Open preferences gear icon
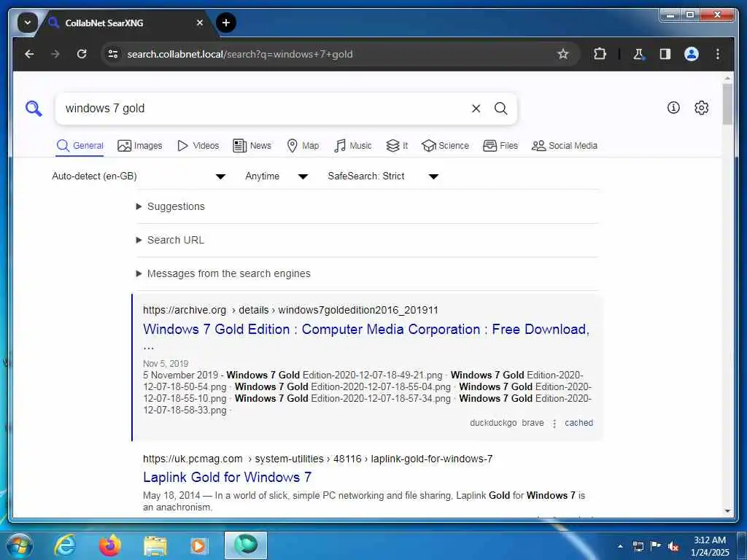 click(701, 108)
